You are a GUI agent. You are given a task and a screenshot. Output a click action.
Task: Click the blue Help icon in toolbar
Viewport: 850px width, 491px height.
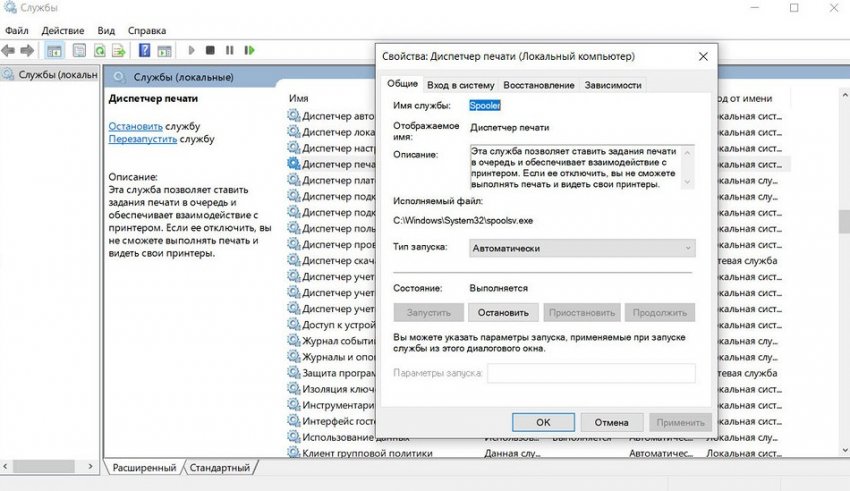[x=145, y=50]
